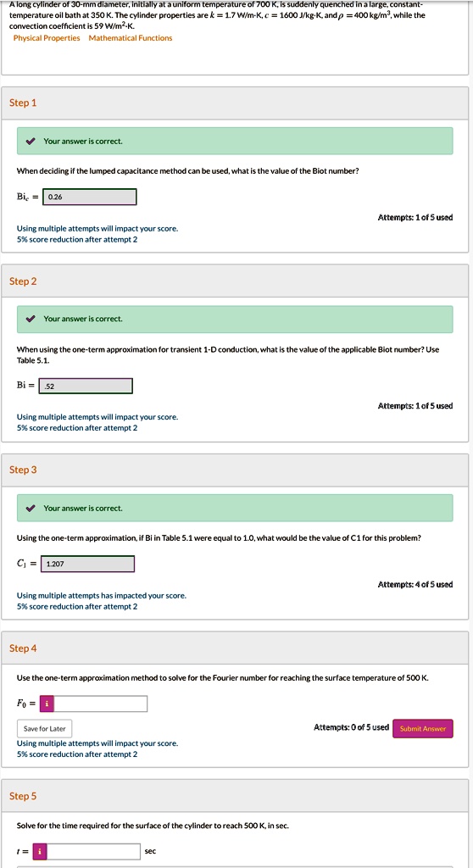Open the Physical Properties link

click(x=47, y=37)
